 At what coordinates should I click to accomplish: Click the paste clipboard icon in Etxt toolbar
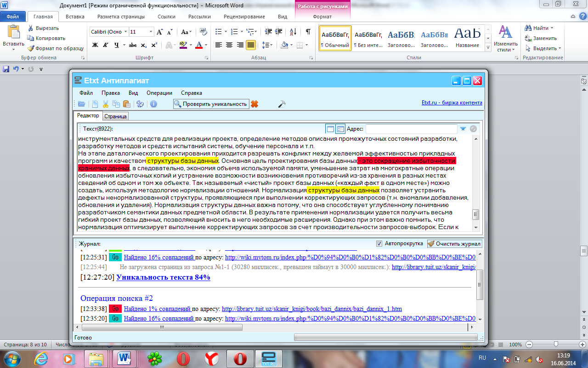(x=126, y=104)
